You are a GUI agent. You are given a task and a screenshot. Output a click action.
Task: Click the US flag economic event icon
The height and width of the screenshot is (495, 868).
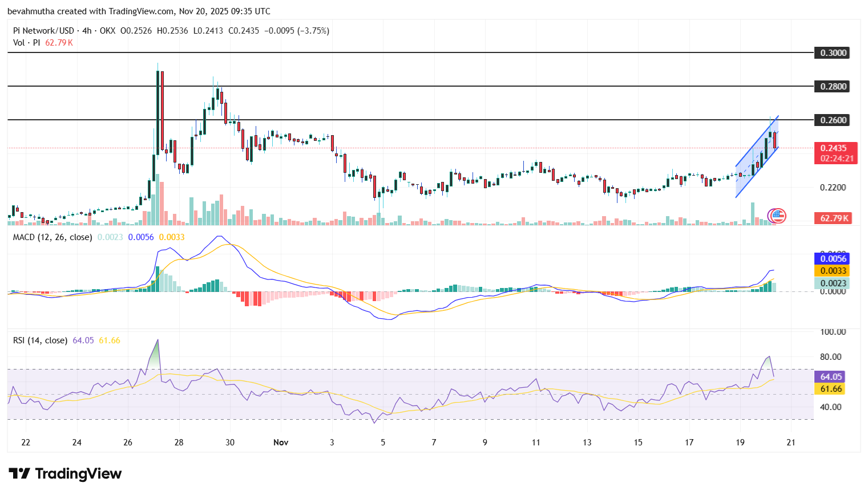777,215
